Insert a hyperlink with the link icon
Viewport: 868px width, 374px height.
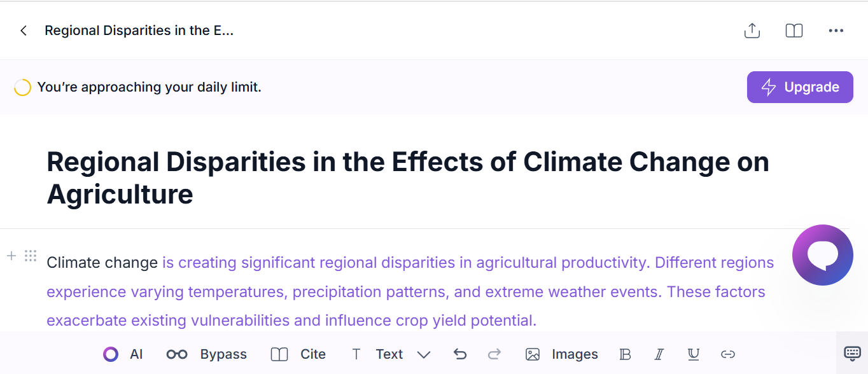point(728,354)
